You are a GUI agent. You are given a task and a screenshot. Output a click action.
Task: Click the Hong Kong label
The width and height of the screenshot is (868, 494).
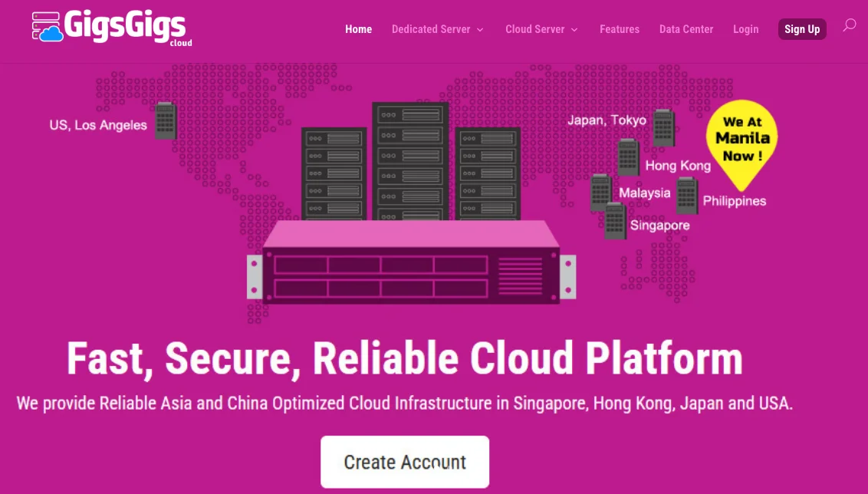coord(678,166)
